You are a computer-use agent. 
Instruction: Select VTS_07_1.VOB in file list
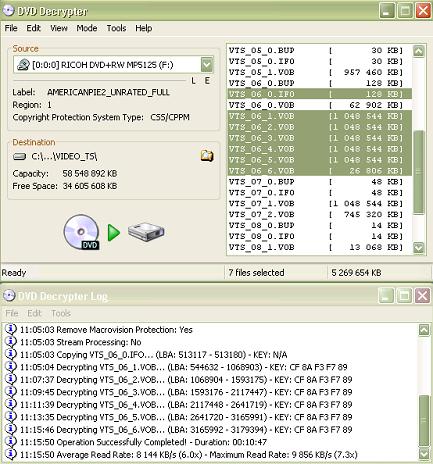[x=319, y=203]
